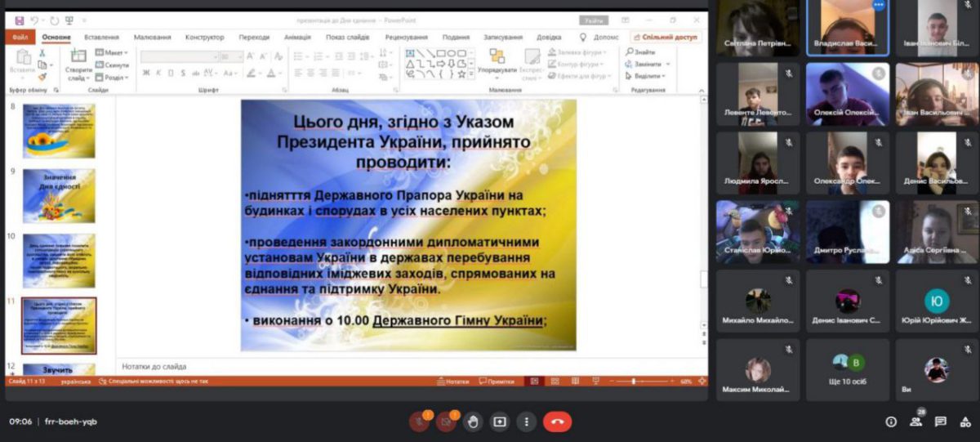980x442 pixels.
Task: Click the New Slide (Створити слайд) icon
Action: point(79,56)
